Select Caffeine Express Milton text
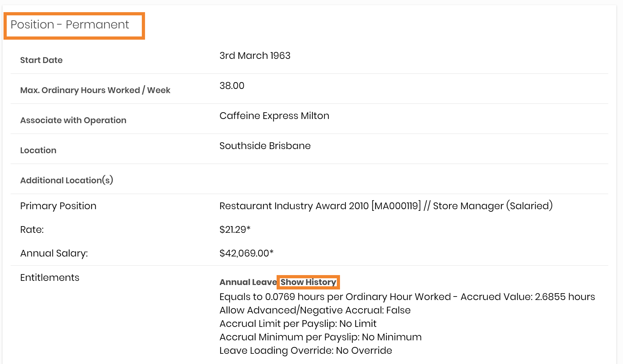 pos(274,116)
